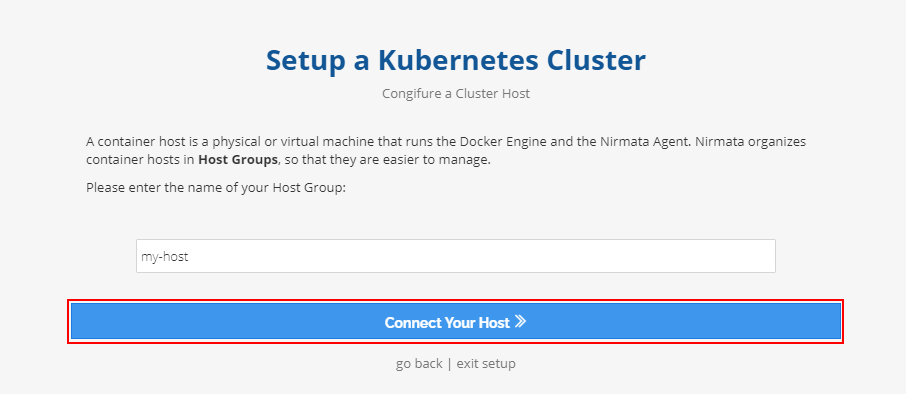Screen dimensions: 906x394
Task: Follow the go back link
Action: tap(419, 363)
